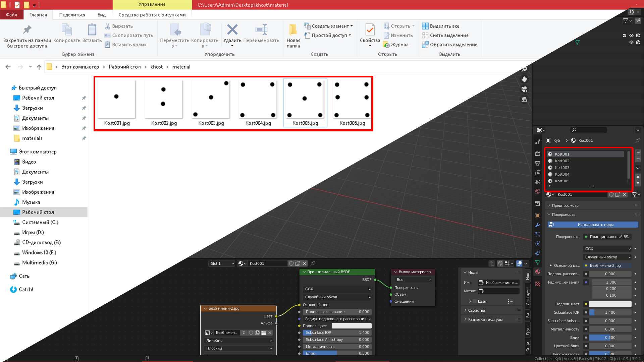644x362 pixels.
Task: Click the subsurface color swatch in properties
Action: (610, 304)
